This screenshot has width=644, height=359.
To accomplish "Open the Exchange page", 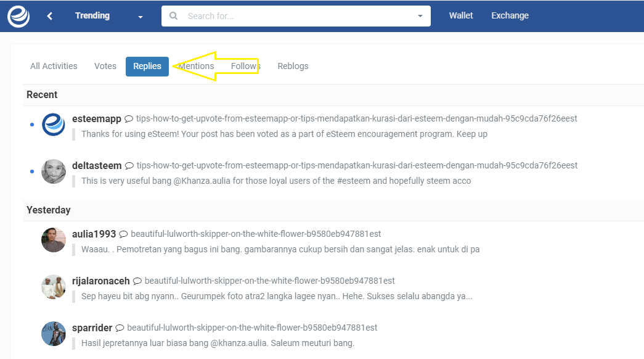I will tap(510, 15).
